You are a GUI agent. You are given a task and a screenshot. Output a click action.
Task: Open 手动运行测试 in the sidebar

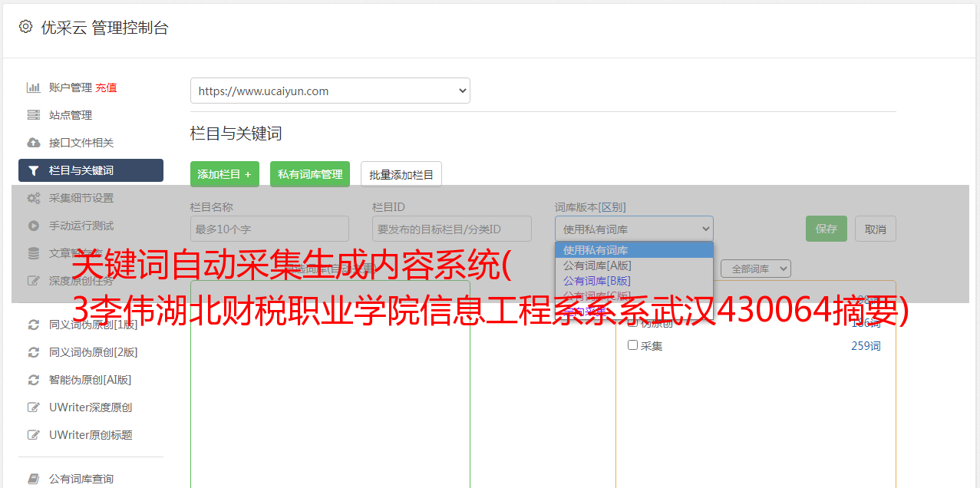(81, 226)
